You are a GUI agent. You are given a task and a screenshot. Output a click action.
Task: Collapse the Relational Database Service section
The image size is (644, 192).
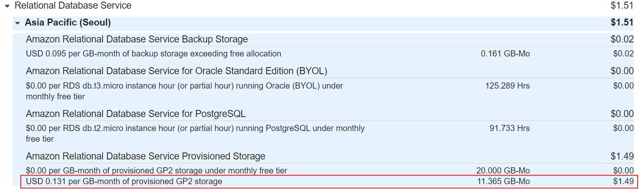click(x=7, y=6)
